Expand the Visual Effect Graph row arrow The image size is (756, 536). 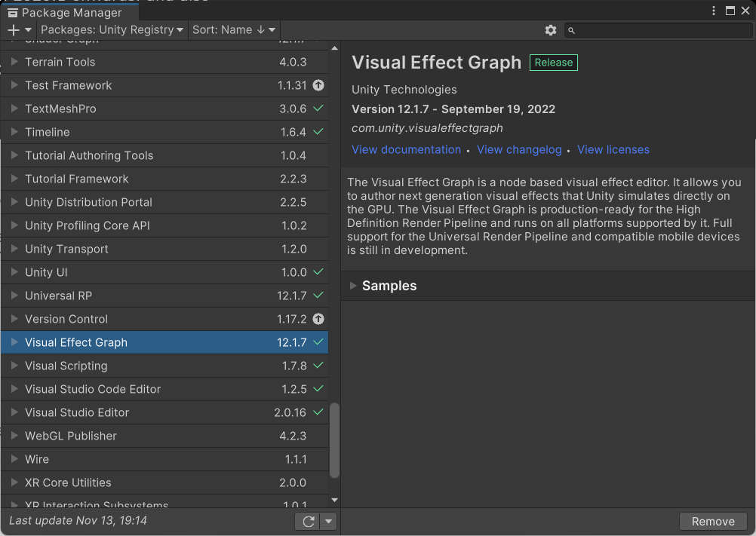coord(14,342)
